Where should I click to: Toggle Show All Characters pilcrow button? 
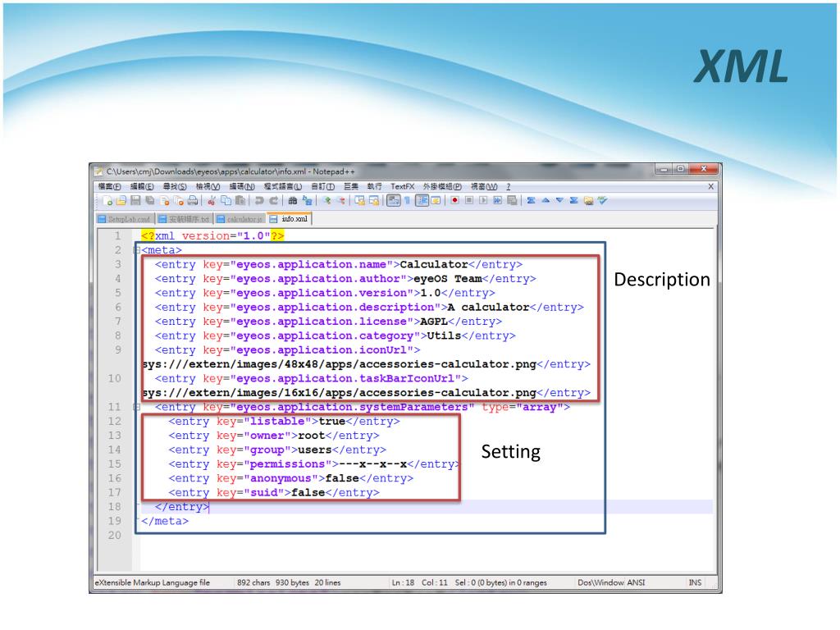tap(408, 201)
